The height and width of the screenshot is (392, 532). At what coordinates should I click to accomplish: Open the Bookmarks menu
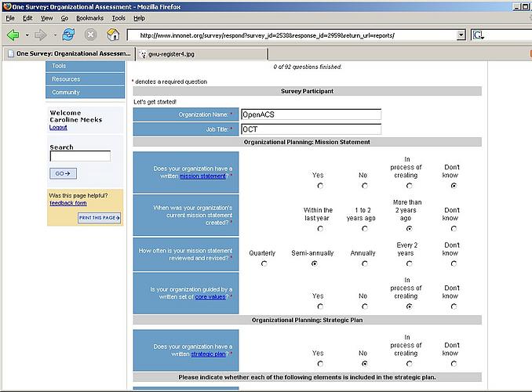(x=89, y=17)
